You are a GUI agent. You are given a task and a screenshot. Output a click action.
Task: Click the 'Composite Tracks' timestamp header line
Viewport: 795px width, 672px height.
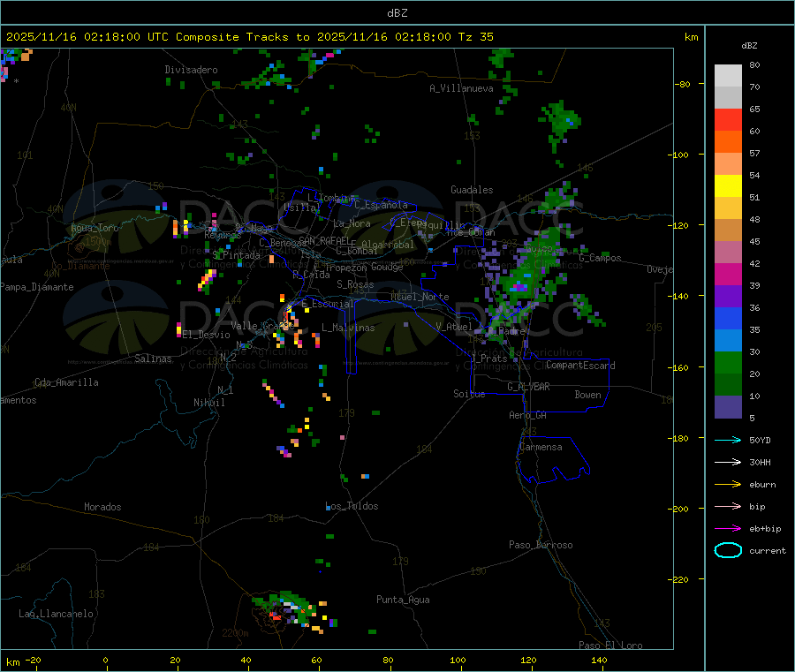click(x=249, y=37)
